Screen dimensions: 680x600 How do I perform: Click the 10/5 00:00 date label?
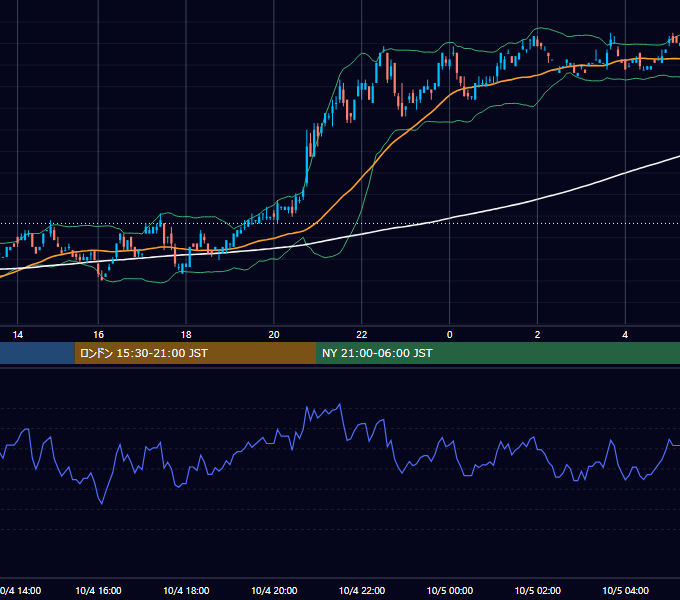click(x=450, y=590)
